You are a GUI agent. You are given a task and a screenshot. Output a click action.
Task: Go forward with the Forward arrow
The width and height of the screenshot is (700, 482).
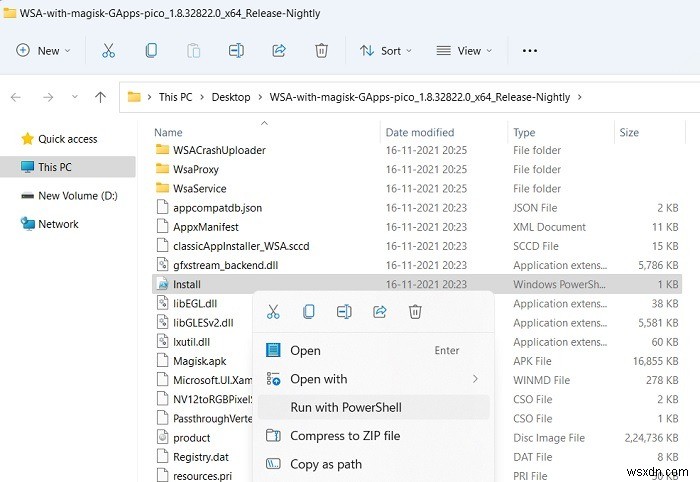48,97
